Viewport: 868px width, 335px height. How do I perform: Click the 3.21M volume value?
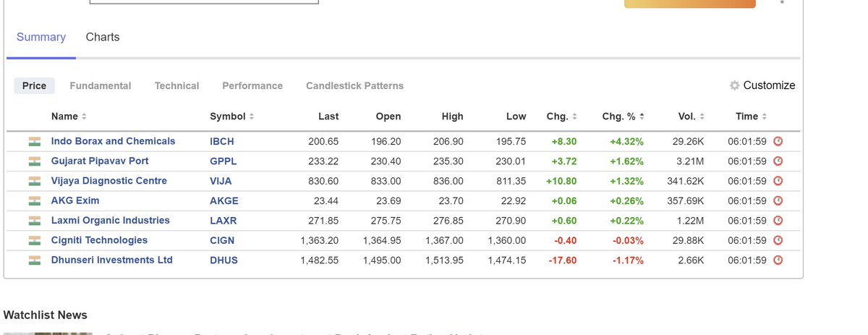click(690, 161)
